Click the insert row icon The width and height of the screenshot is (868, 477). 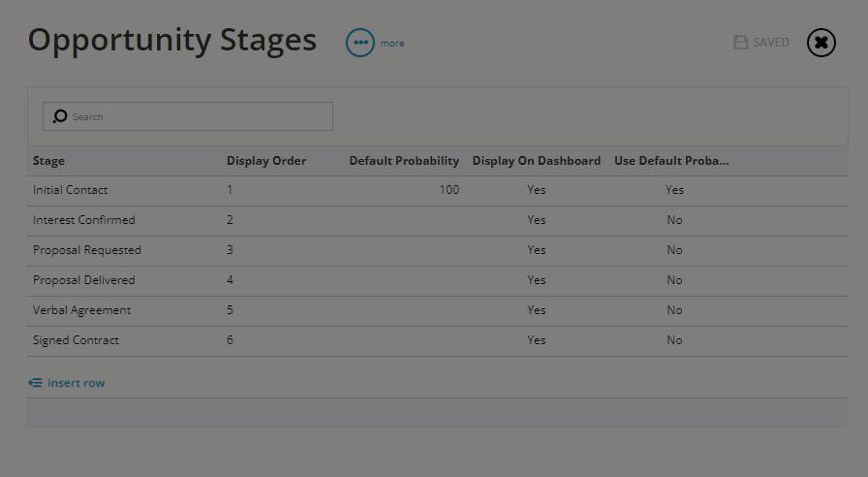click(36, 383)
